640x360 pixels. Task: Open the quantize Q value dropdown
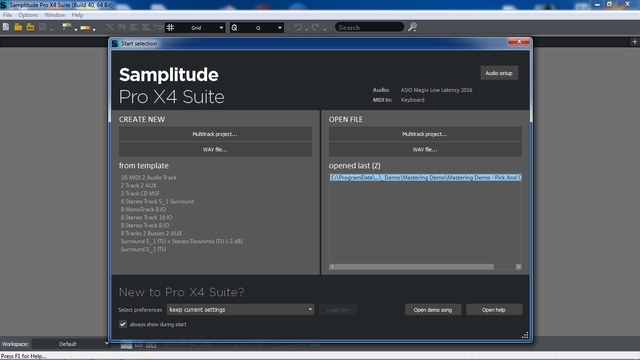click(x=280, y=28)
